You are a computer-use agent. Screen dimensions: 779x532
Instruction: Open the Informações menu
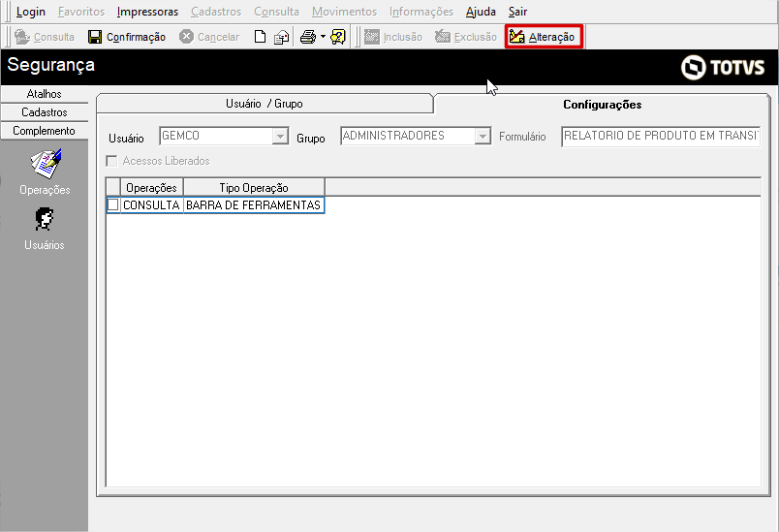click(x=421, y=12)
